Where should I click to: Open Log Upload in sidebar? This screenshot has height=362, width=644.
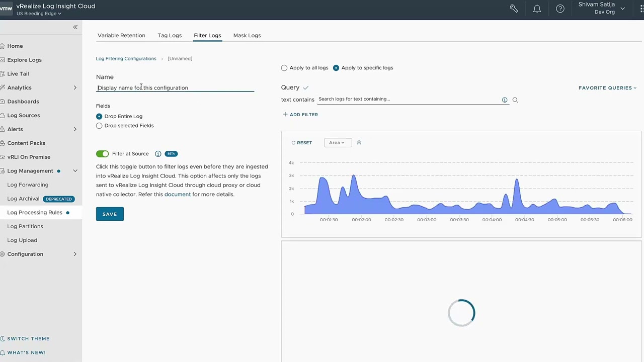(x=22, y=240)
